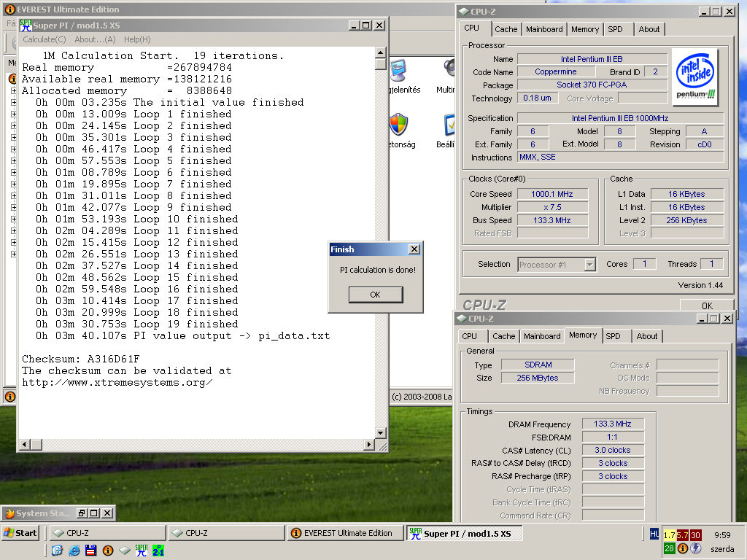Viewport: 747px width, 560px height.
Task: Click the Super PI horizontal scrollbar right arrow
Action: point(368,444)
